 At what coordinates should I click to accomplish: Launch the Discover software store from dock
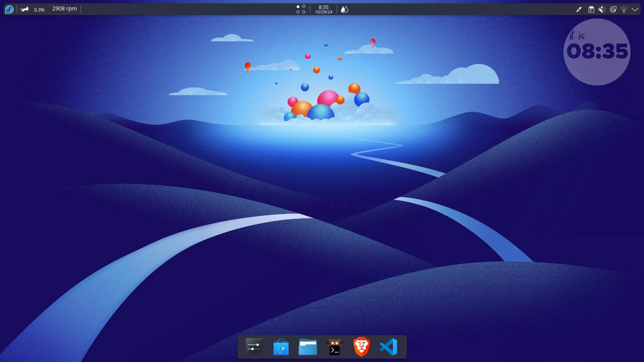281,347
